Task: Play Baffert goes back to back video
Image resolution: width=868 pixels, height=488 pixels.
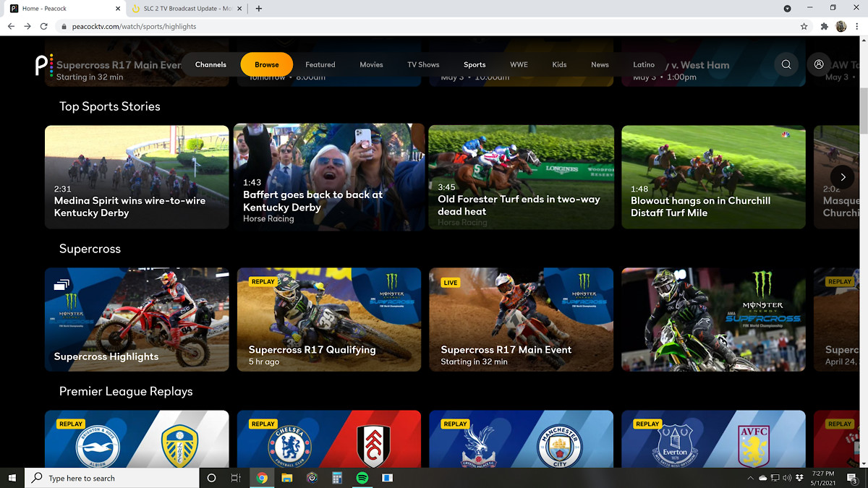Action: [329, 177]
